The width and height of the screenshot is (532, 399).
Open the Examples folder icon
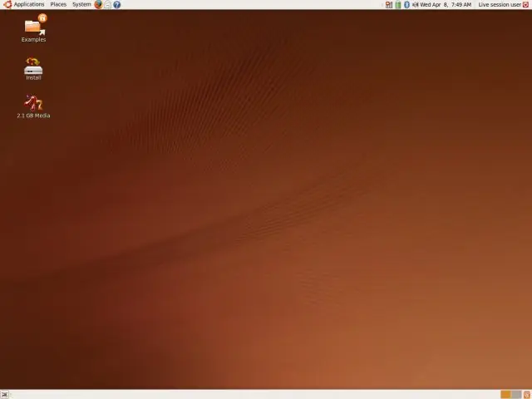pos(33,28)
